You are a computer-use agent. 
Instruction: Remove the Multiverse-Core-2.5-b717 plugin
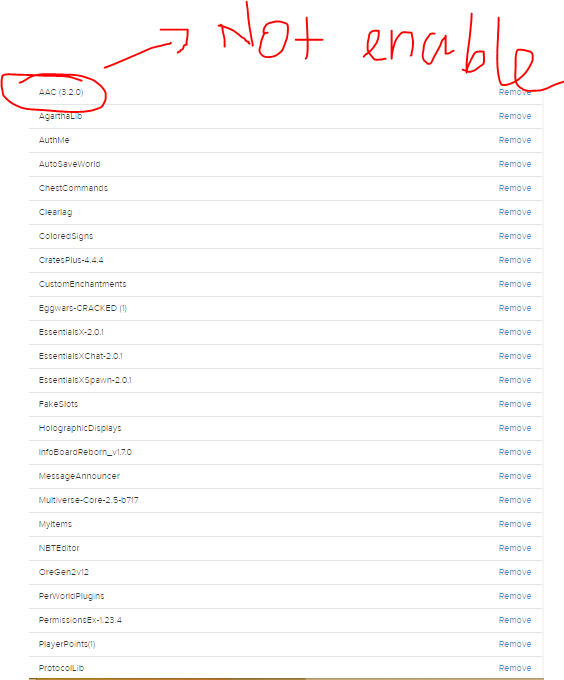(515, 500)
